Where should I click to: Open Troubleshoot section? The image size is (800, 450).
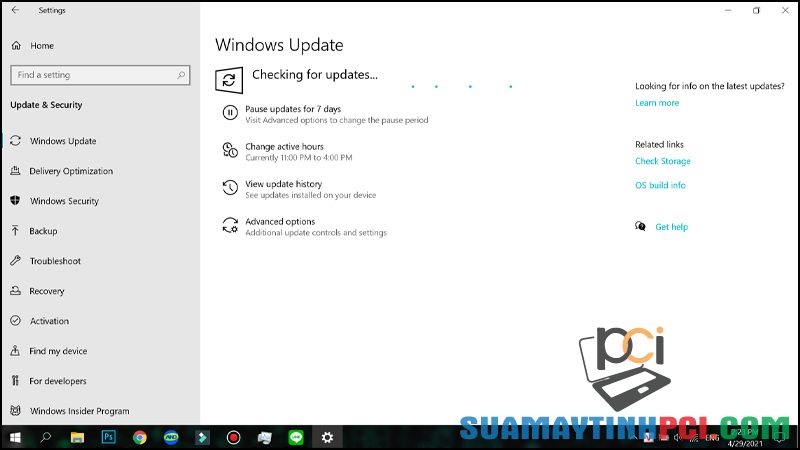(x=55, y=261)
